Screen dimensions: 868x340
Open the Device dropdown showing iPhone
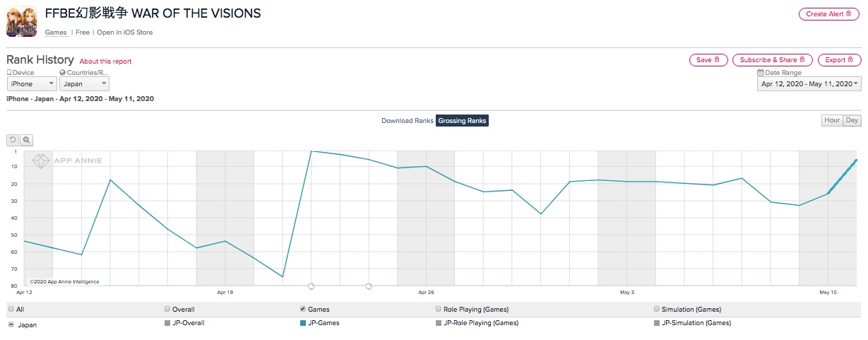(x=32, y=84)
